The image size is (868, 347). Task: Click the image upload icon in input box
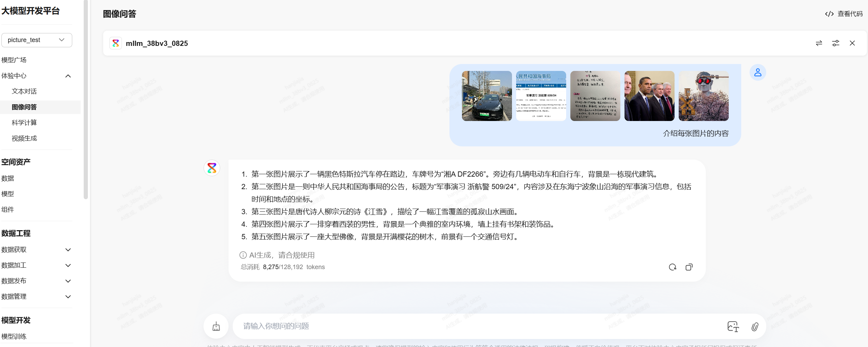733,326
